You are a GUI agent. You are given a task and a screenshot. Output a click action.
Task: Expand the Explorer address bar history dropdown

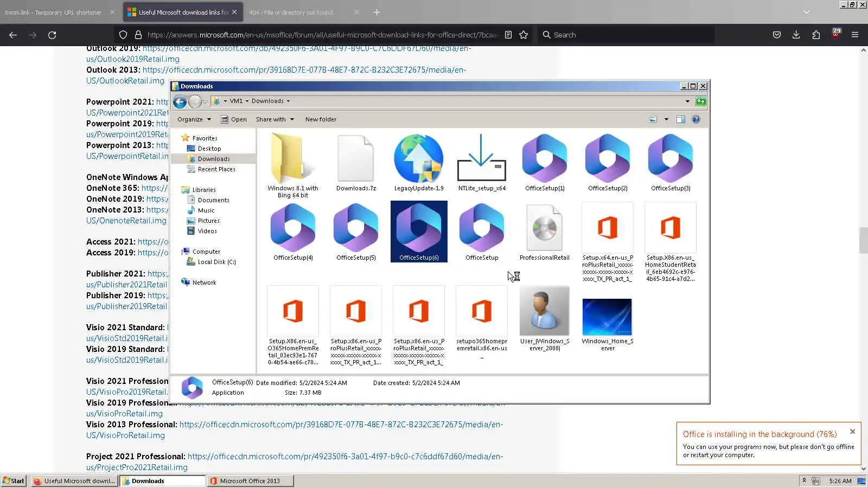tap(687, 101)
